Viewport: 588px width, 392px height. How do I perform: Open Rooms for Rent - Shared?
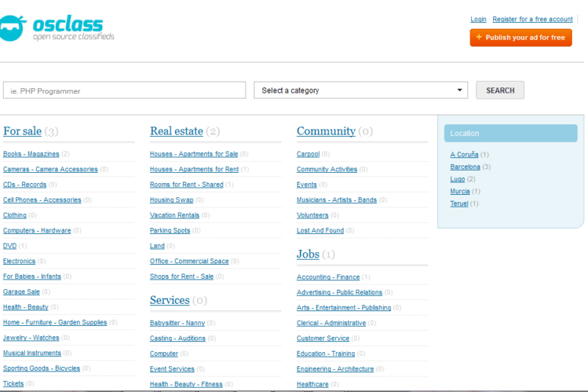point(187,185)
